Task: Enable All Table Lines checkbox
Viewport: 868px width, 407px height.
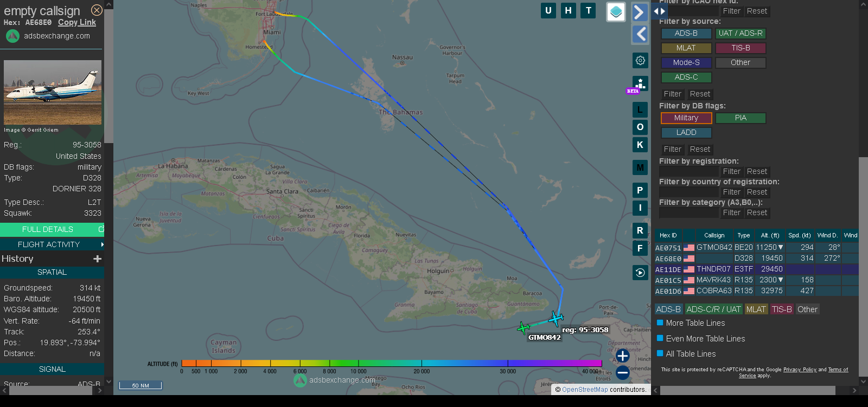Action: 660,353
